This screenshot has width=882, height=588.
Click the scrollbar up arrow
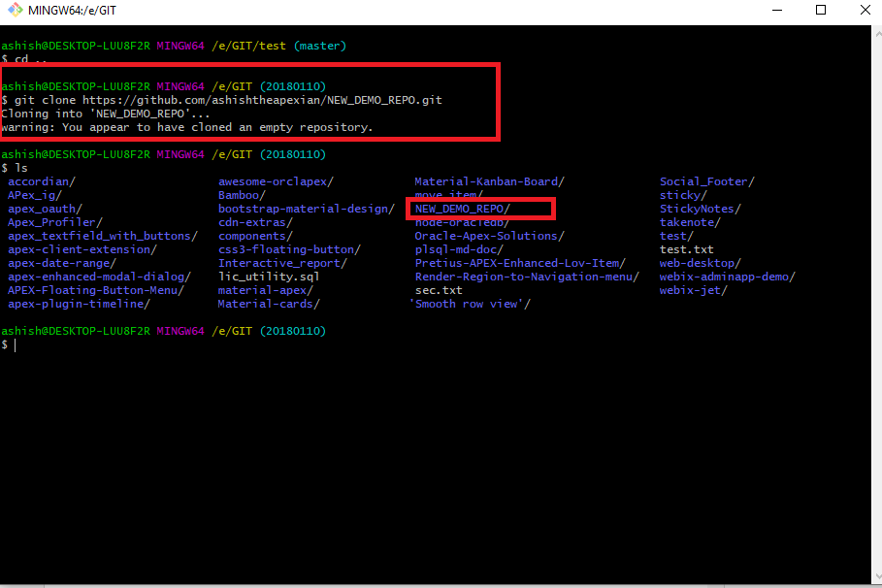874,33
